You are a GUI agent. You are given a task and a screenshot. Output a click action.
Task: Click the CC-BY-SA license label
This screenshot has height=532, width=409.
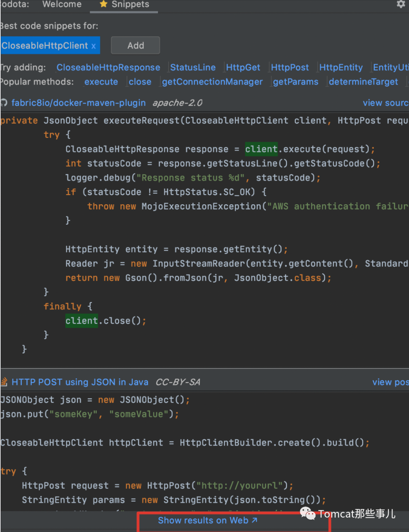tap(178, 382)
